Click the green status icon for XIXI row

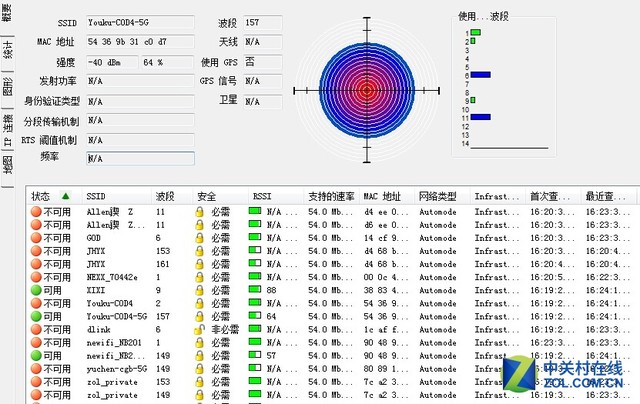(36, 290)
